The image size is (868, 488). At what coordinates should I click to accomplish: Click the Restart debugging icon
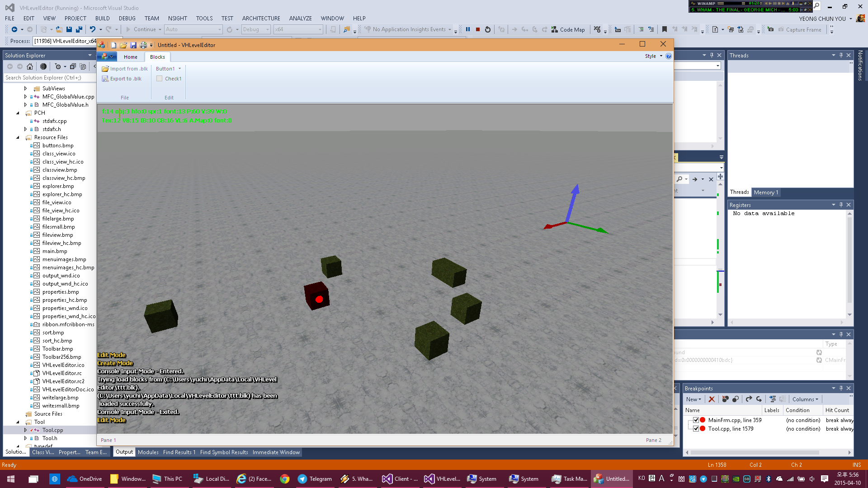coord(488,29)
